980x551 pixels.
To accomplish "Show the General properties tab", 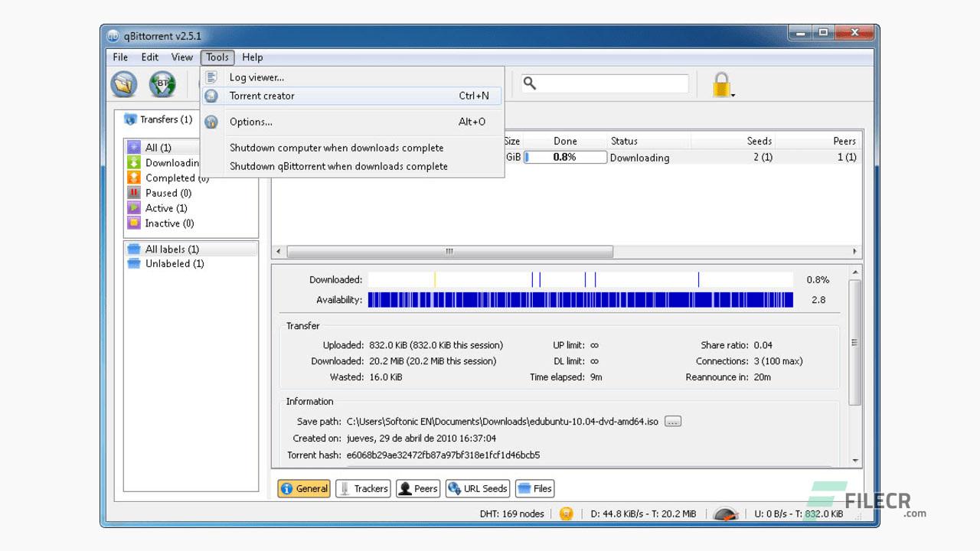I will click(304, 488).
